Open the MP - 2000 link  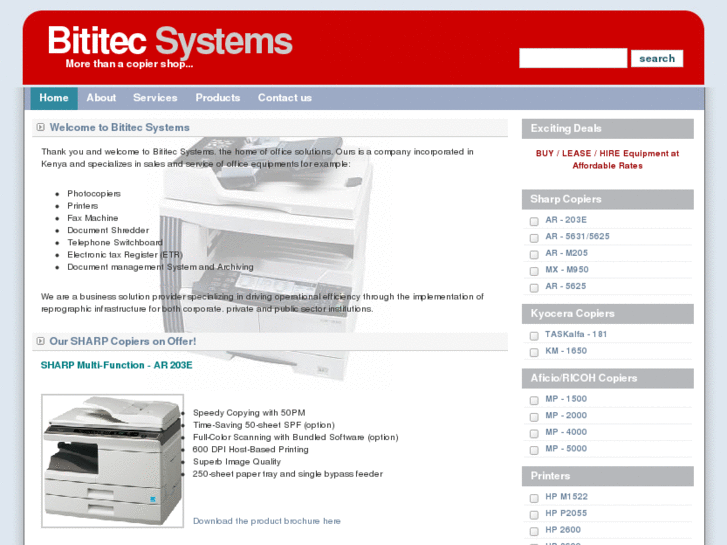click(x=566, y=416)
